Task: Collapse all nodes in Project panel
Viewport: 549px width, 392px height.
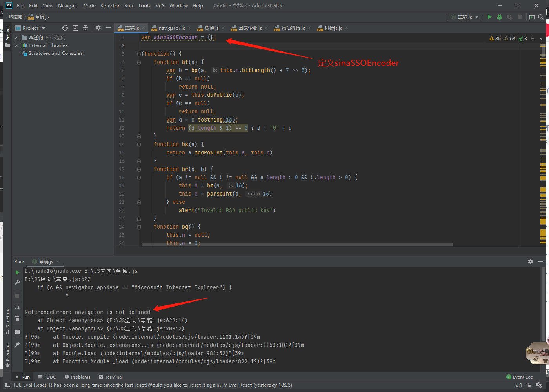Action: click(x=85, y=28)
